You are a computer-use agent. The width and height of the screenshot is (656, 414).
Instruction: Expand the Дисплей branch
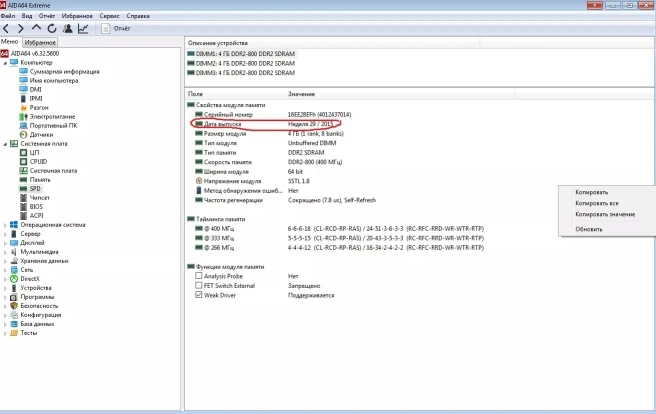pos(5,243)
